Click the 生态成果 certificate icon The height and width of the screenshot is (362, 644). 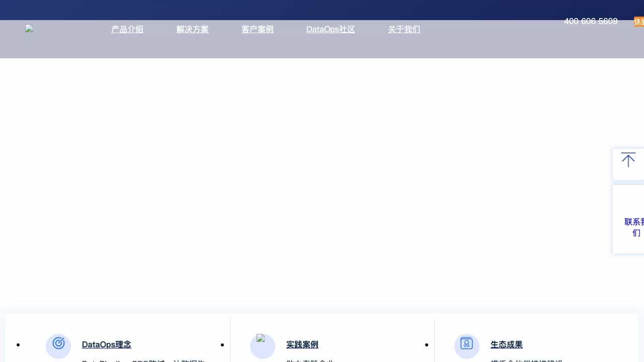467,343
